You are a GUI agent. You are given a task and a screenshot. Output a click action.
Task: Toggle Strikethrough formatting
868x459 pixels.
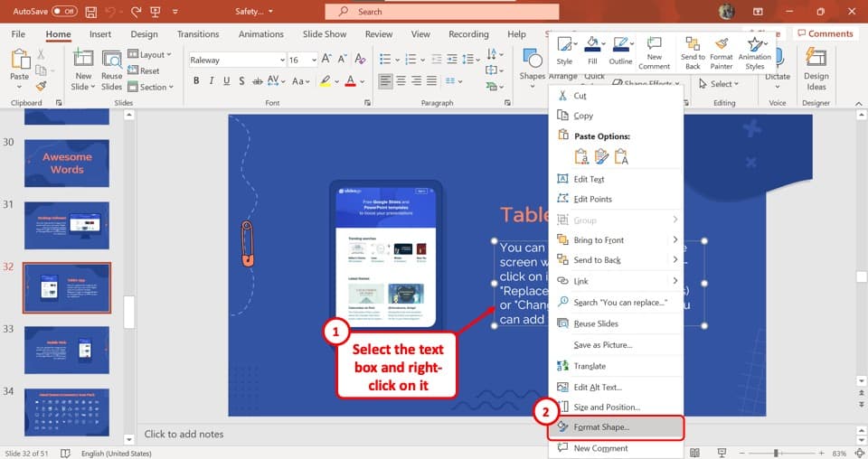pyautogui.click(x=258, y=80)
